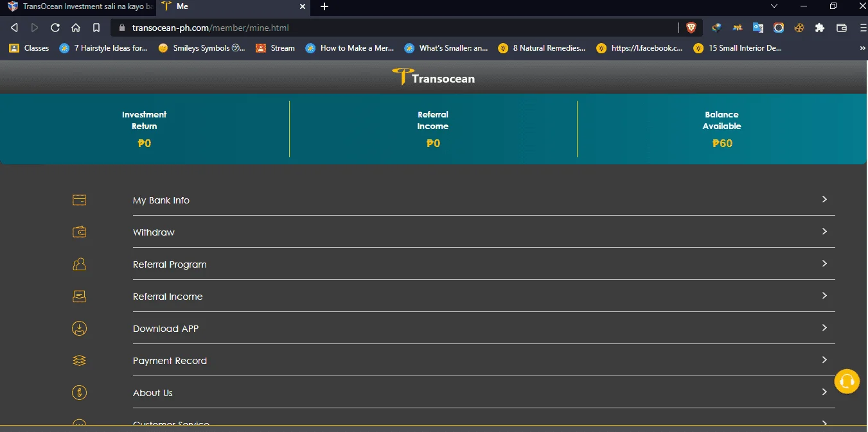
Task: Click the Investment Return ₱0 amount
Action: tap(145, 143)
